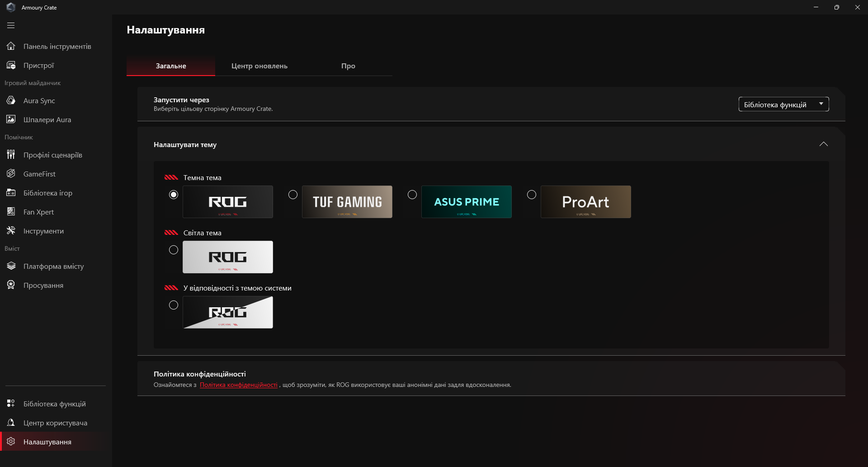This screenshot has height=467, width=868.
Task: Click the ProArt theme thumbnail
Action: coord(586,202)
